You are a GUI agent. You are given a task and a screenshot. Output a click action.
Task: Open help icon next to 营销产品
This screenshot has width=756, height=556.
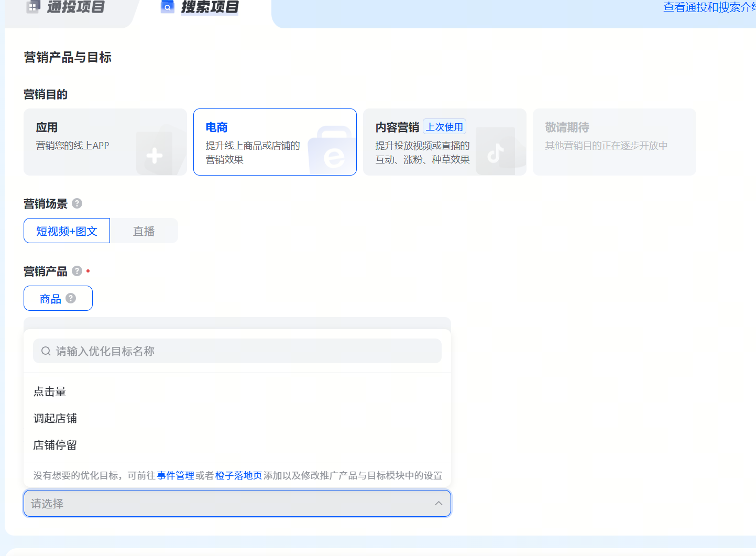[x=77, y=271]
